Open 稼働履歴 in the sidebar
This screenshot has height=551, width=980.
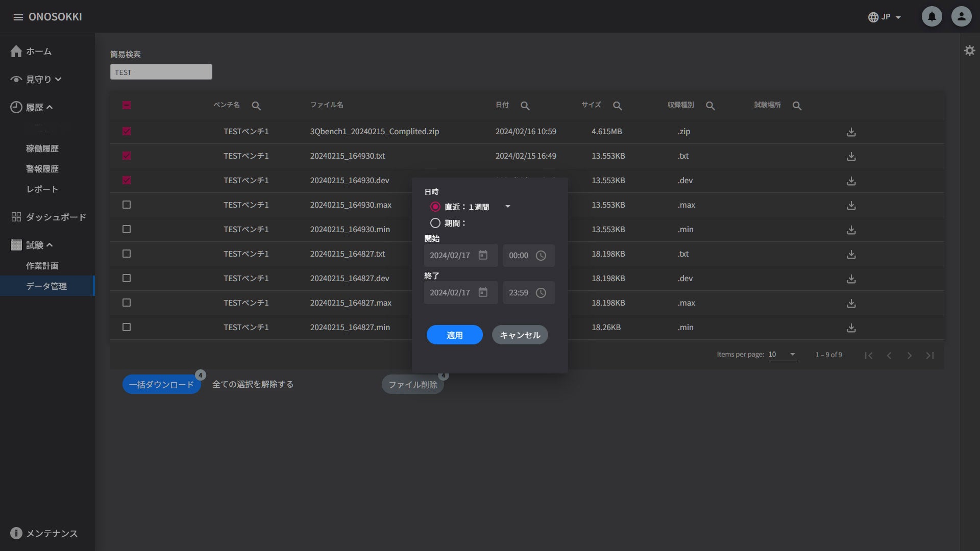(x=42, y=148)
